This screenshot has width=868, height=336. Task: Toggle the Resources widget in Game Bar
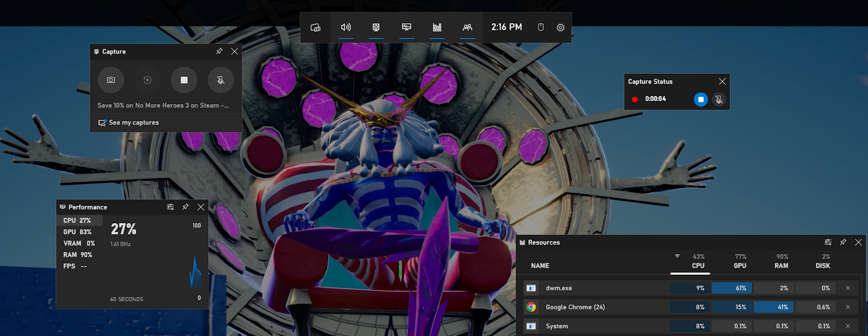click(x=437, y=28)
